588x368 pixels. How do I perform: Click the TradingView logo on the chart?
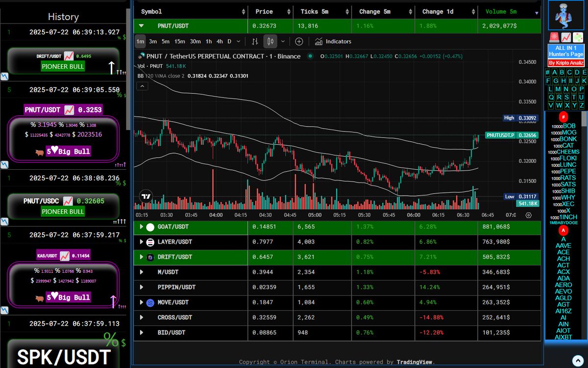[x=146, y=196]
